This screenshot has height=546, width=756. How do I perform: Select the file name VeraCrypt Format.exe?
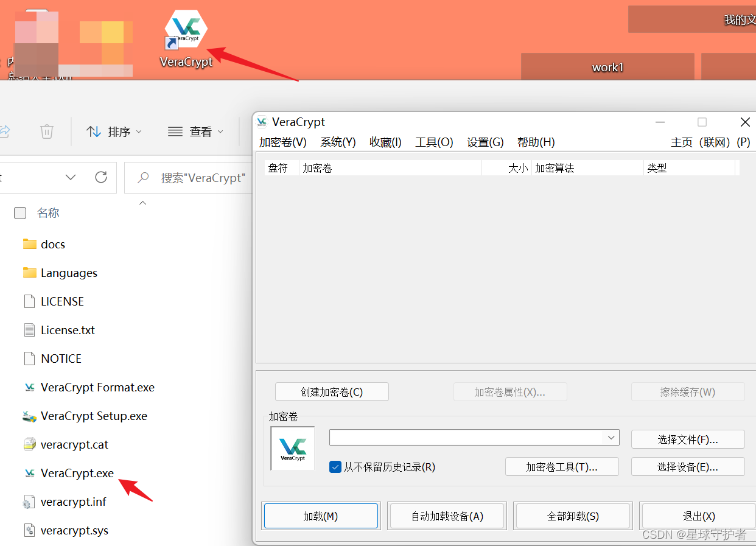pos(97,387)
